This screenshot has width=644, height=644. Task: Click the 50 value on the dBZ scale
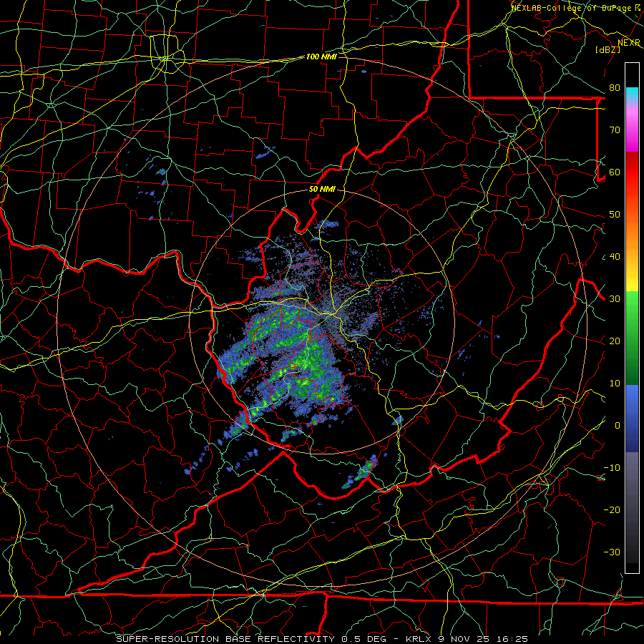point(615,215)
